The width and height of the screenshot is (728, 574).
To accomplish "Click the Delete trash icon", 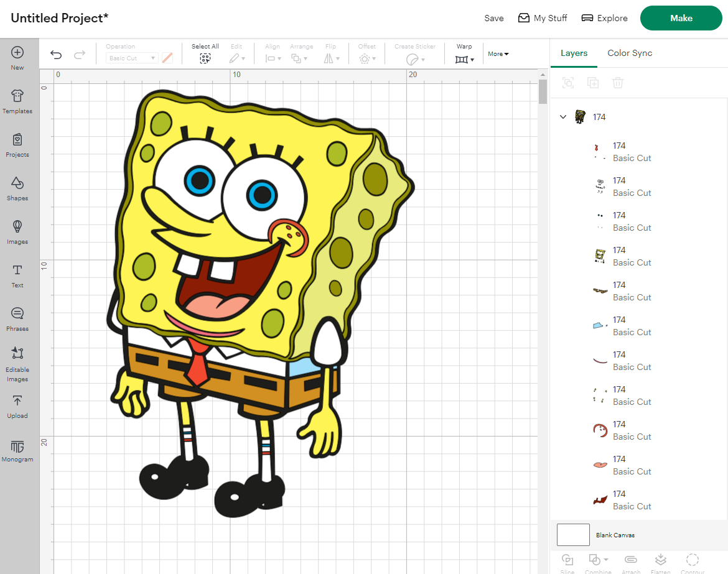I will pyautogui.click(x=617, y=83).
